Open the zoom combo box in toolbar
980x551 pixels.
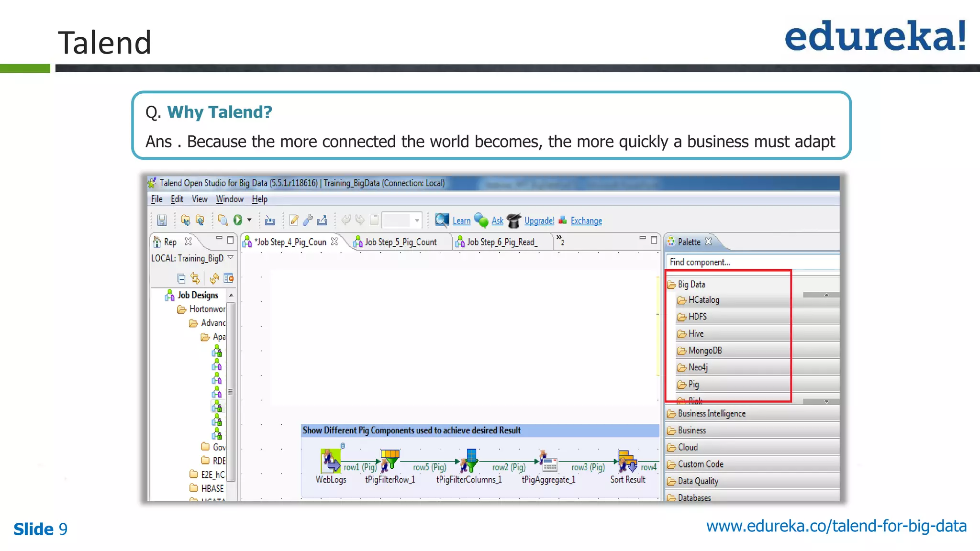click(x=402, y=220)
